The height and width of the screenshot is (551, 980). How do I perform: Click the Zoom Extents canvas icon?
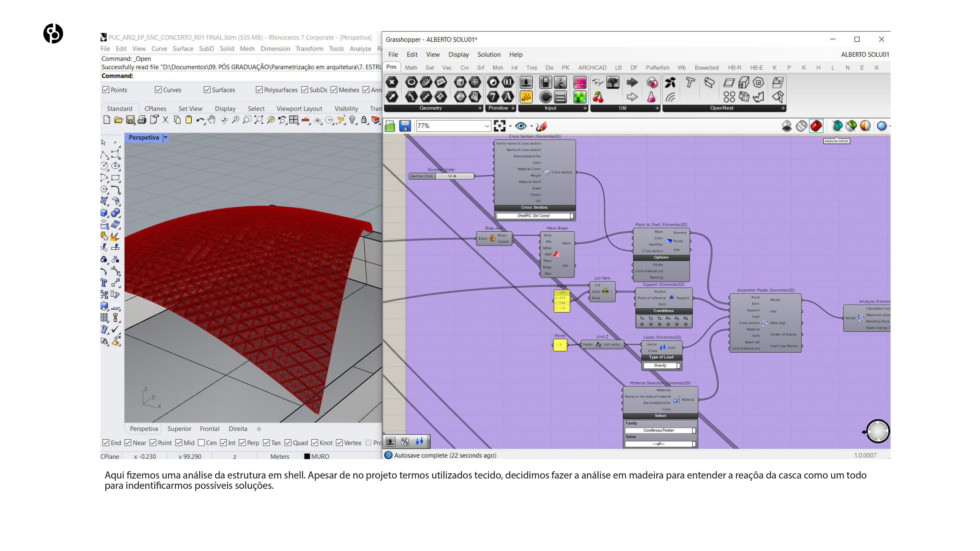click(499, 126)
